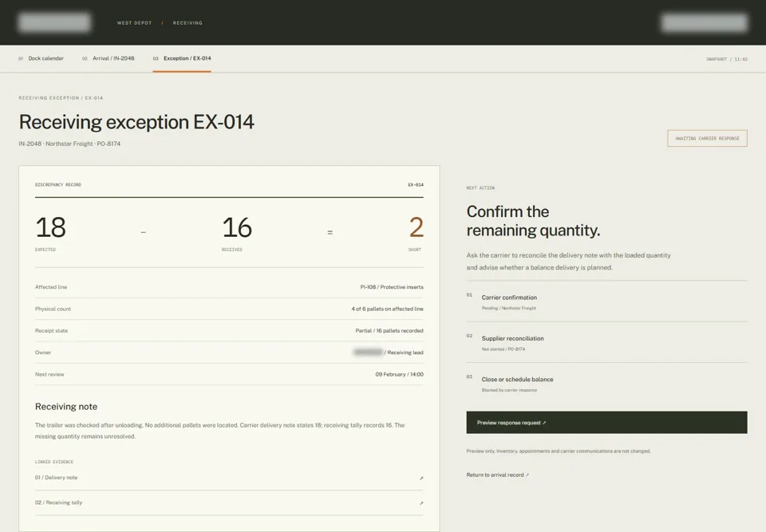Click blurred user area in top-right header
766x532 pixels.
(x=705, y=22)
